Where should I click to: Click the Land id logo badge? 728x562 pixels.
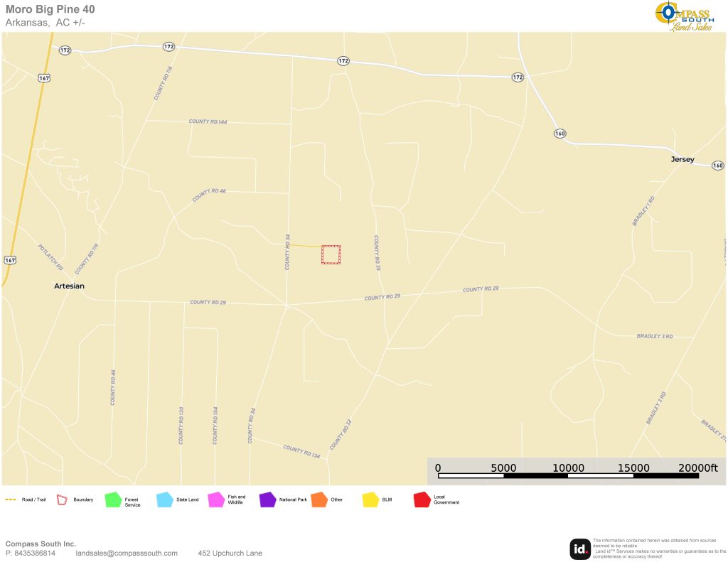579,549
